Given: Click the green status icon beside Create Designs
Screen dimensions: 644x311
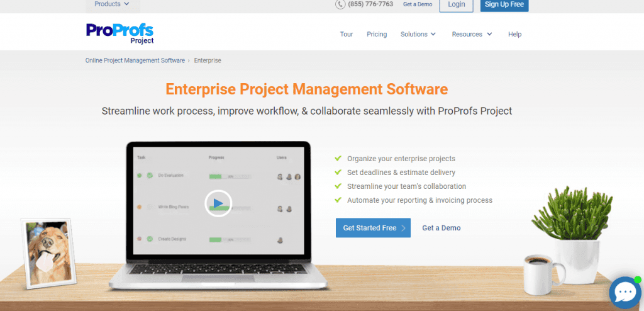Looking at the screenshot, I should (x=150, y=239).
